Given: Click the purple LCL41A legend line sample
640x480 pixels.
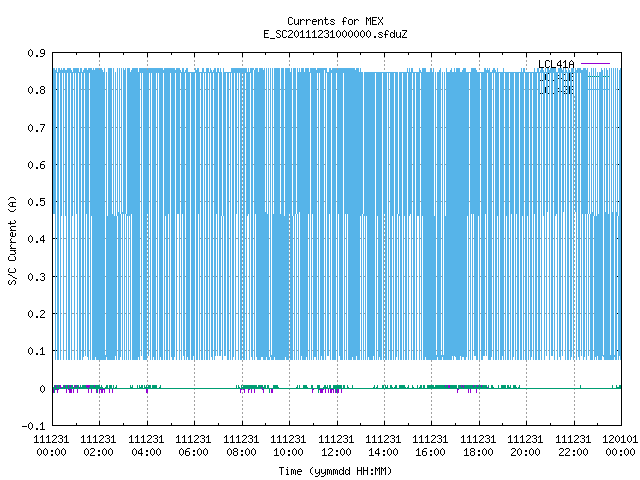Looking at the screenshot, I should coord(595,64).
